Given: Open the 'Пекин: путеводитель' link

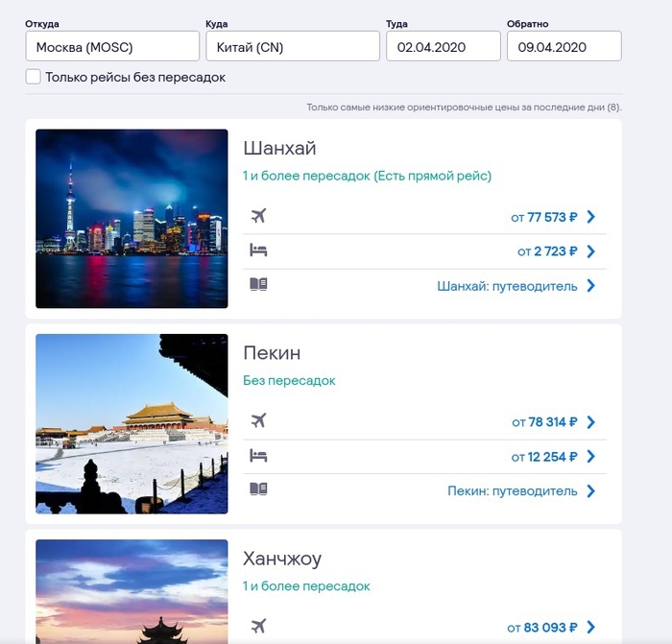Looking at the screenshot, I should click(x=512, y=491).
